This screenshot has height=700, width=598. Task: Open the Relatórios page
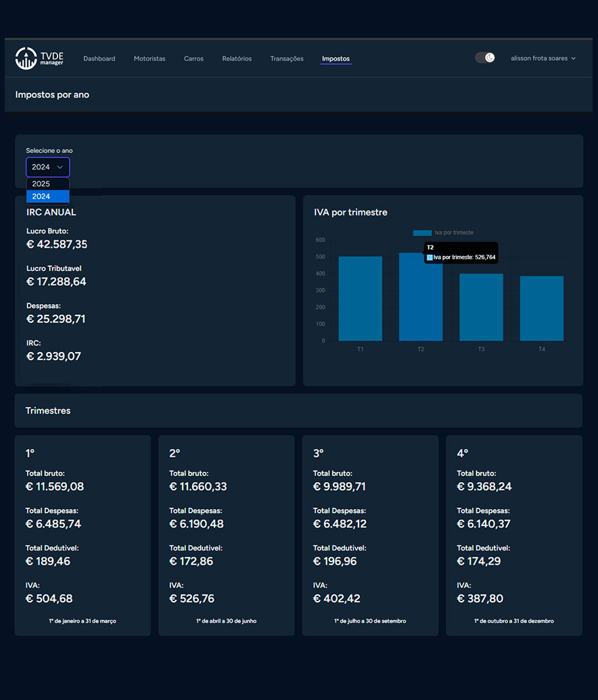tap(237, 59)
